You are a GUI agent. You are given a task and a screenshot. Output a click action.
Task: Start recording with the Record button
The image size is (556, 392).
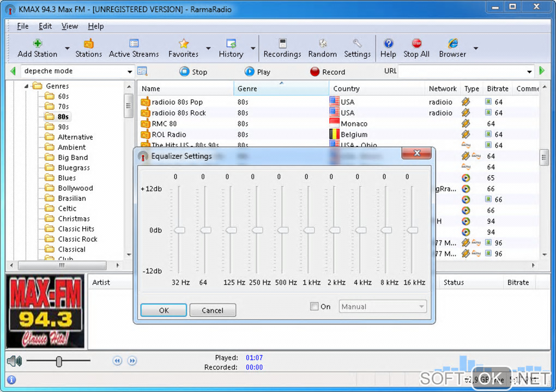327,72
